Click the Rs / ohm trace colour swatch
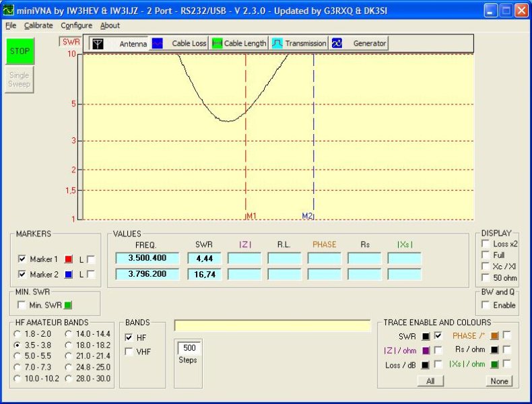532x404 pixels. point(495,349)
